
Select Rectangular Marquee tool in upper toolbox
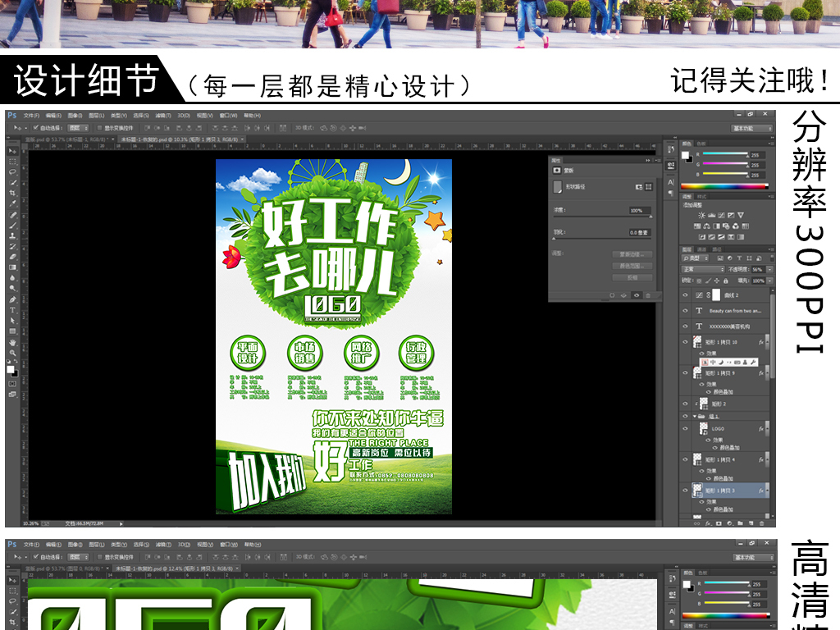12,162
